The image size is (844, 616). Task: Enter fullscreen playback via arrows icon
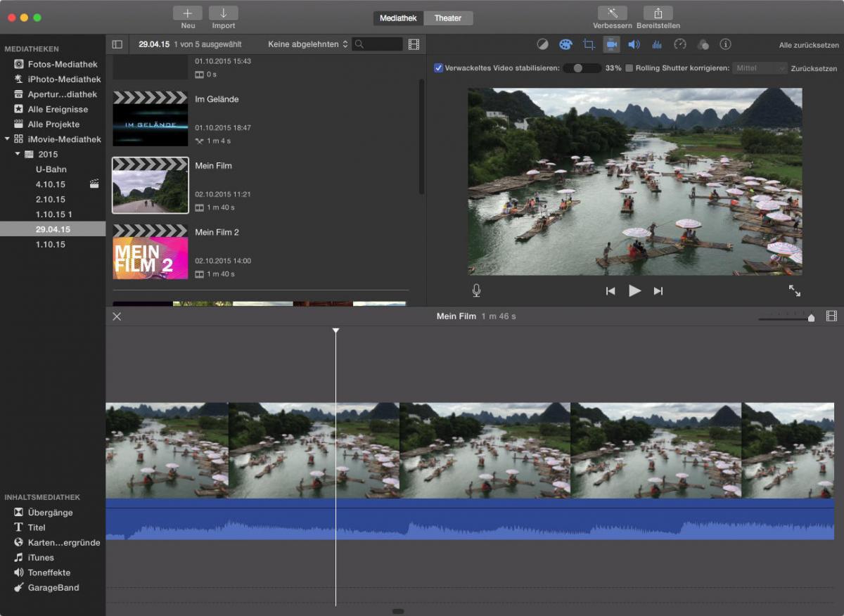coord(794,290)
